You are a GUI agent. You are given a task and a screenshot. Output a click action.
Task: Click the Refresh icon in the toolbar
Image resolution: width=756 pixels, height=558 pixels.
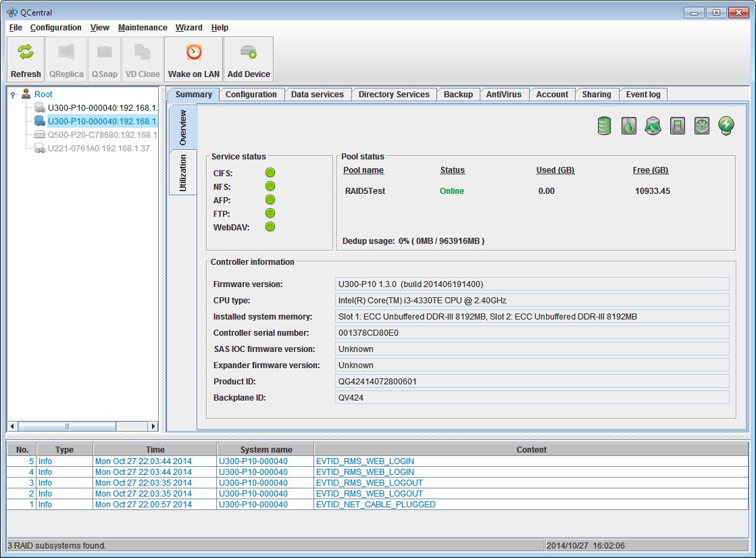pos(25,59)
